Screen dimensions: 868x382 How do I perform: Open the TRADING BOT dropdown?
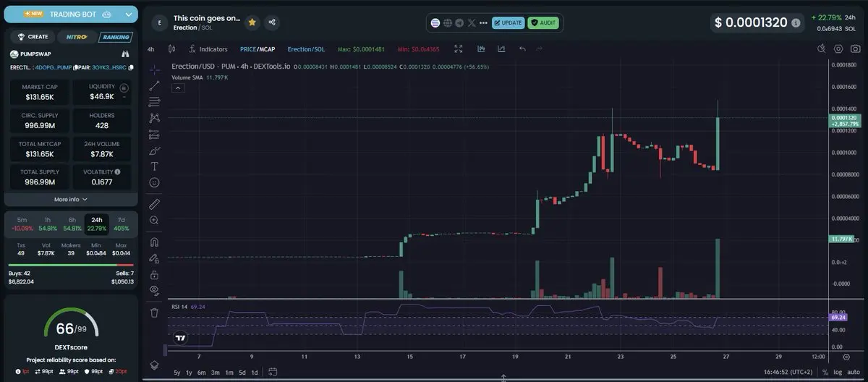click(70, 14)
